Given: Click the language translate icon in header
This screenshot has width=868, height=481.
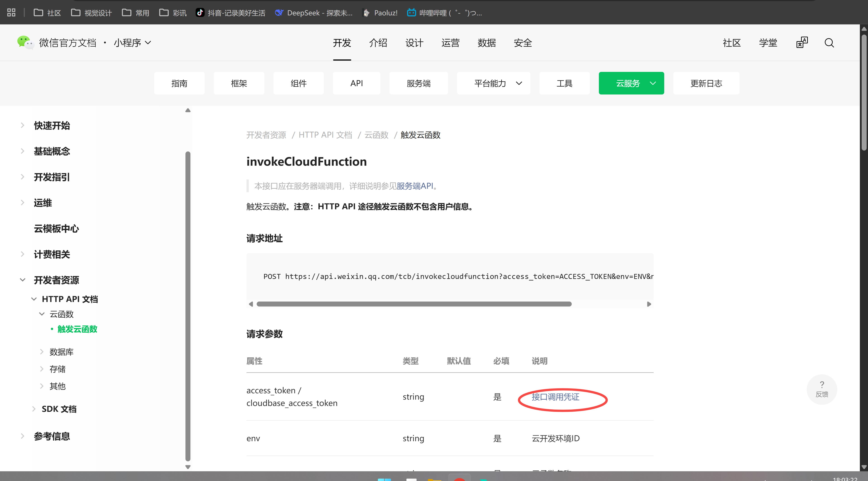Looking at the screenshot, I should [802, 42].
